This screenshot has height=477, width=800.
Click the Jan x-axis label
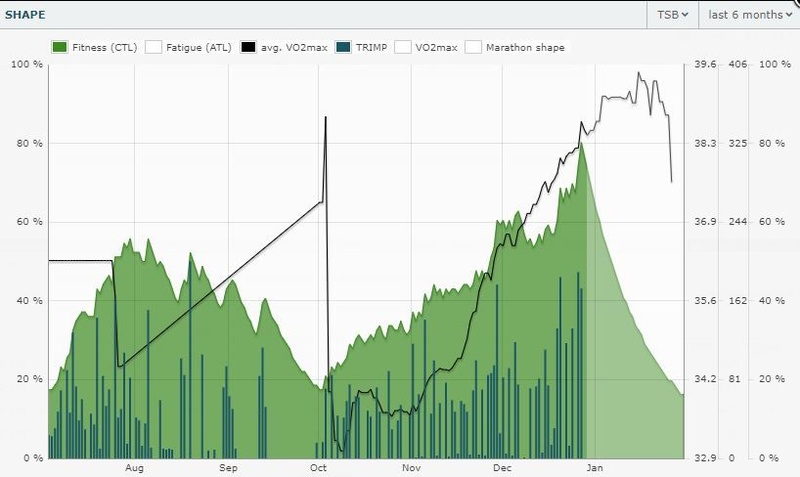pos(594,468)
